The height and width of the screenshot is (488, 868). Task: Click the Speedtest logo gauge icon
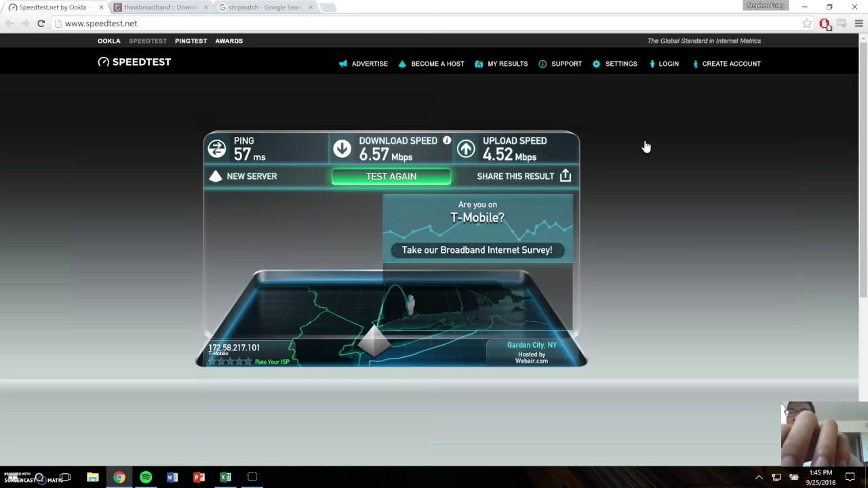(103, 62)
